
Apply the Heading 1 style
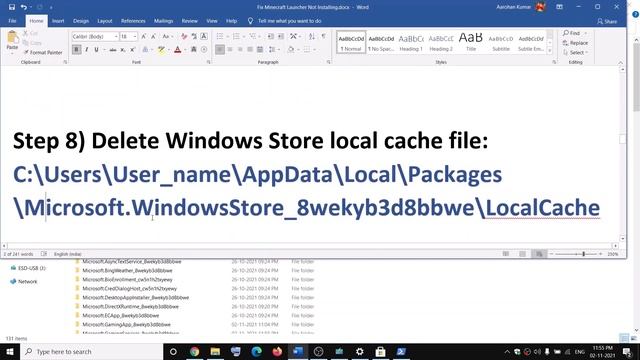coord(411,42)
